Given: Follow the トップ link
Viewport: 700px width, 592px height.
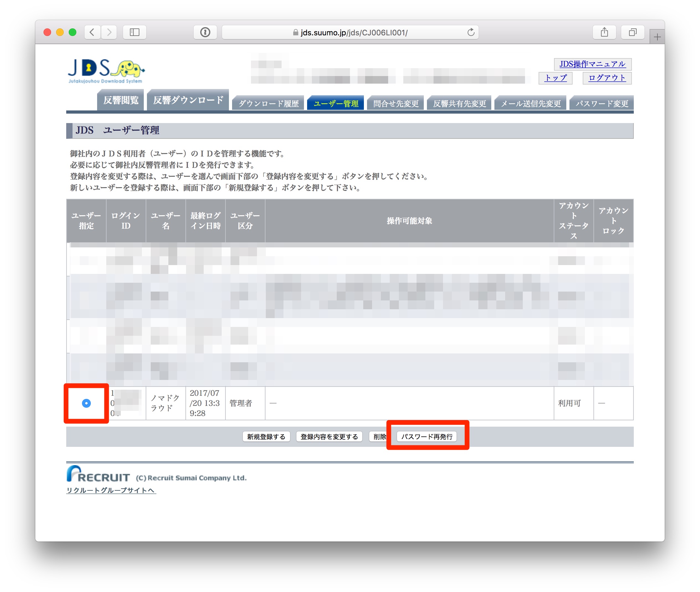Looking at the screenshot, I should tap(556, 78).
